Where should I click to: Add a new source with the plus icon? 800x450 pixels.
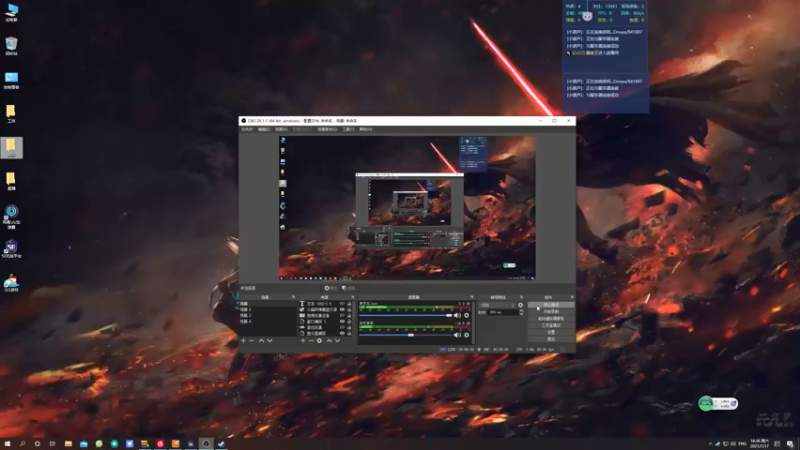[303, 341]
